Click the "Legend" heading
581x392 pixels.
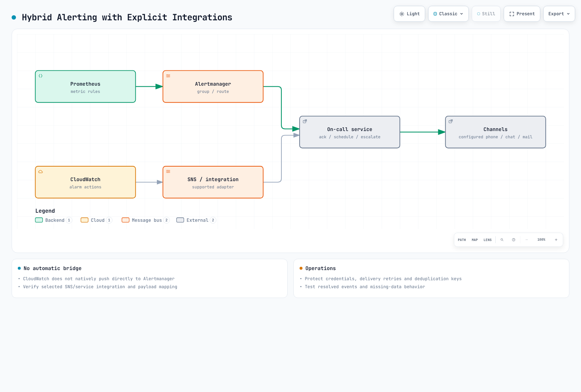click(x=45, y=211)
